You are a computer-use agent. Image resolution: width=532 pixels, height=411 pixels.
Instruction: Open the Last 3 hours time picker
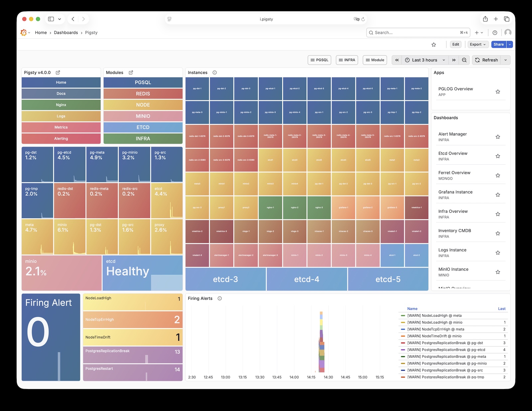coord(425,60)
